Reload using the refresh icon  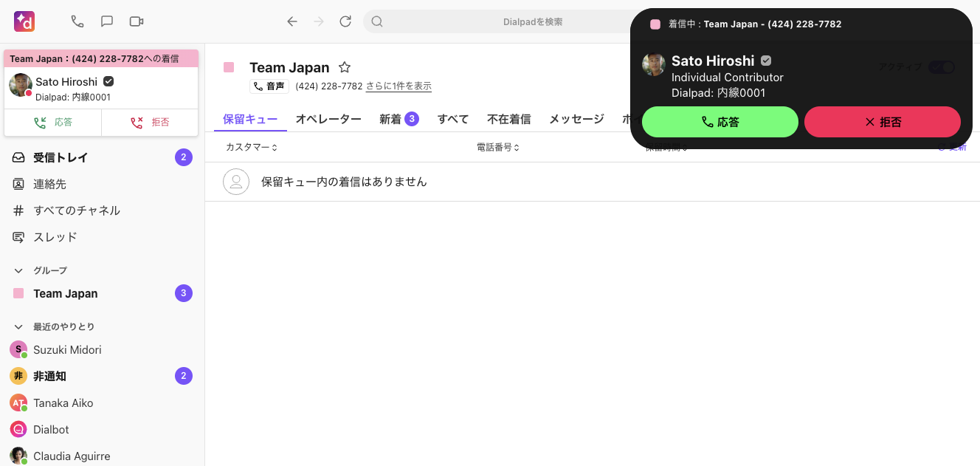coord(345,21)
